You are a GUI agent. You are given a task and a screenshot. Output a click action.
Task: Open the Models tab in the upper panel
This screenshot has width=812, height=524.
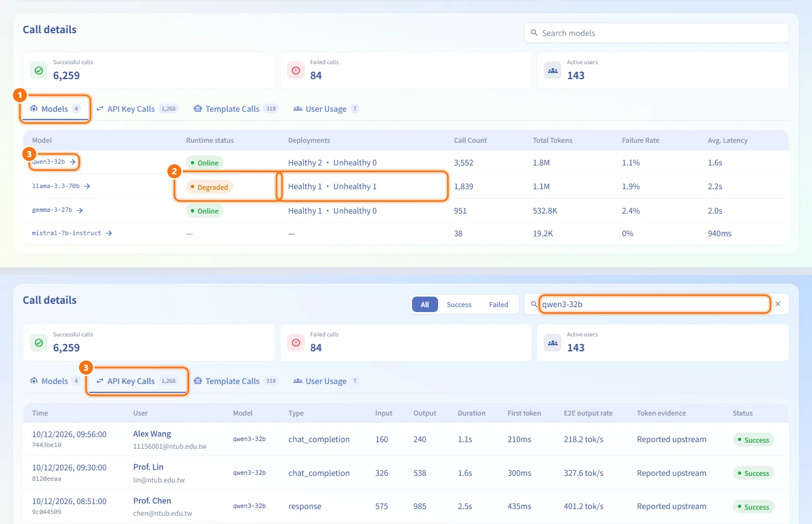[55, 109]
